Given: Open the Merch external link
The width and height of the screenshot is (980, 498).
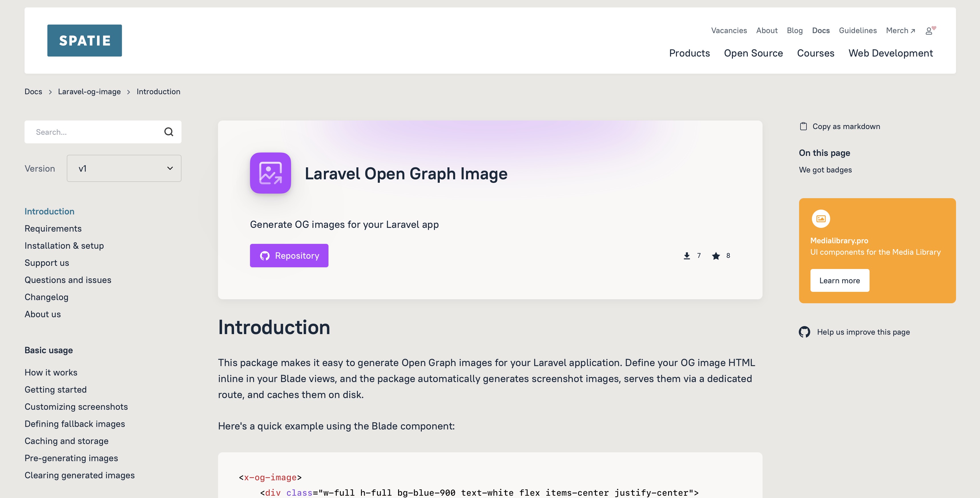Looking at the screenshot, I should (x=900, y=31).
